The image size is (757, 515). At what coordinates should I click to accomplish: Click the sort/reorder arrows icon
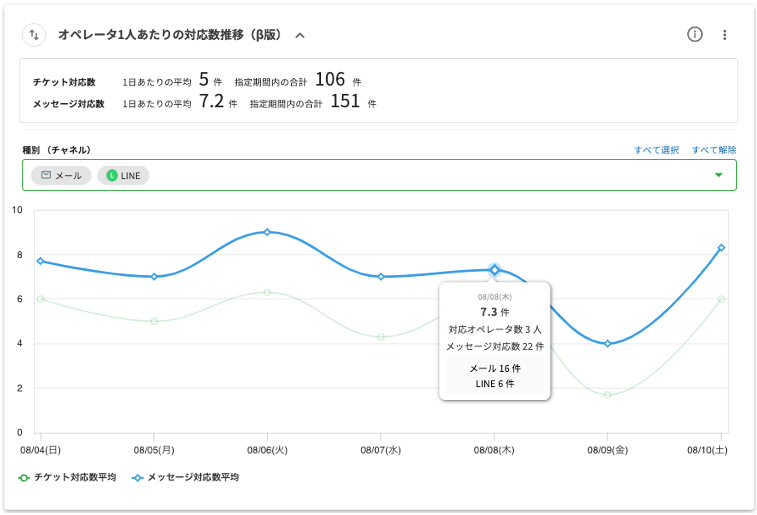[34, 35]
